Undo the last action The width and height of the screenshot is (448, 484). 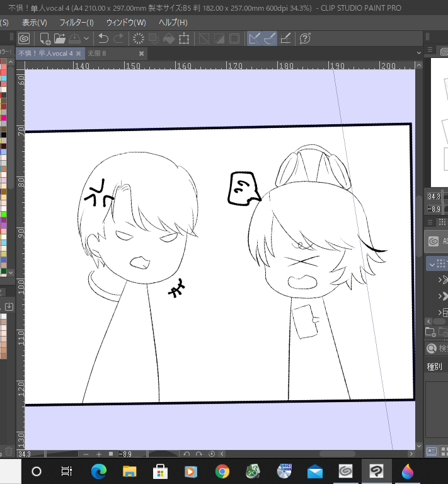[103, 38]
